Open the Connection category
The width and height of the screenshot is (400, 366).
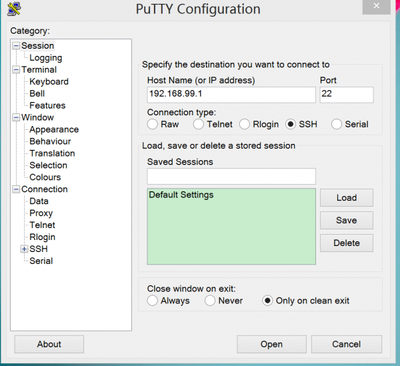coord(45,189)
